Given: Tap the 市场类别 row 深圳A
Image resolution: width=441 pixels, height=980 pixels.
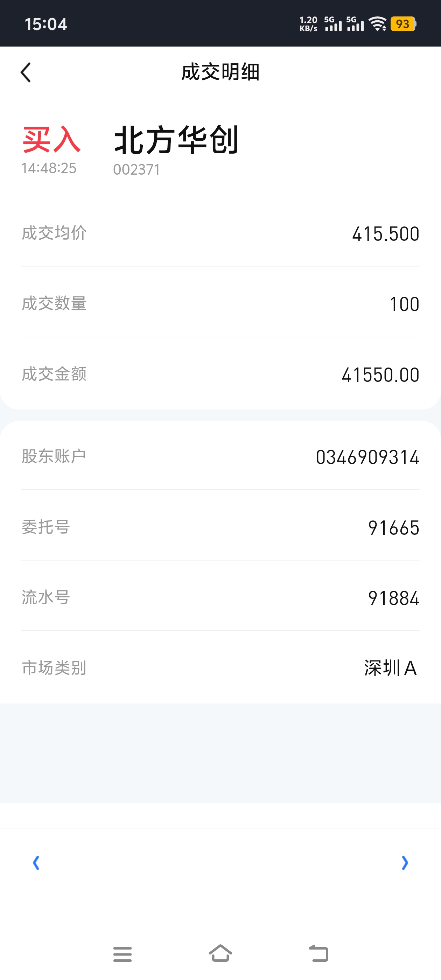Looking at the screenshot, I should click(220, 668).
